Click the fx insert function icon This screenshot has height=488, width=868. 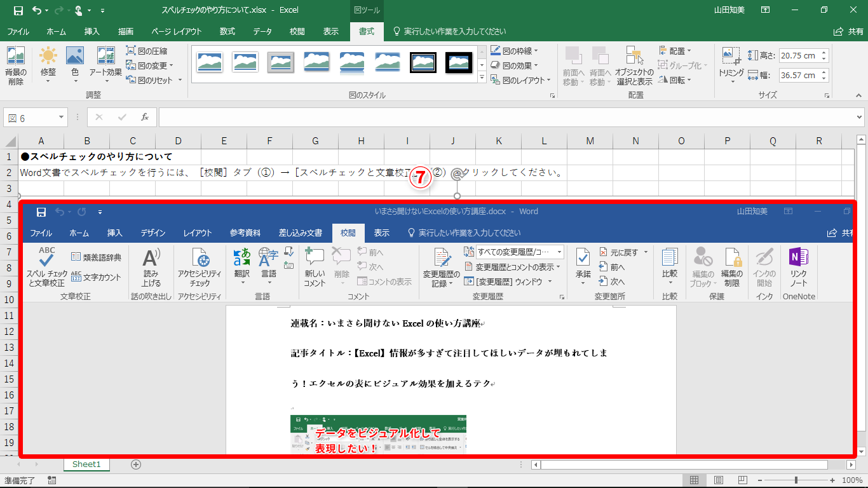[x=145, y=117]
